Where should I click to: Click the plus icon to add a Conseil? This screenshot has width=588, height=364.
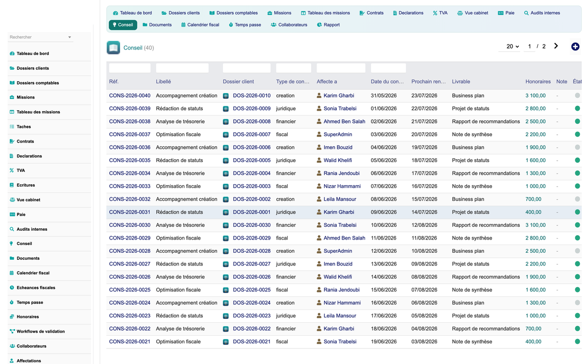coord(575,47)
